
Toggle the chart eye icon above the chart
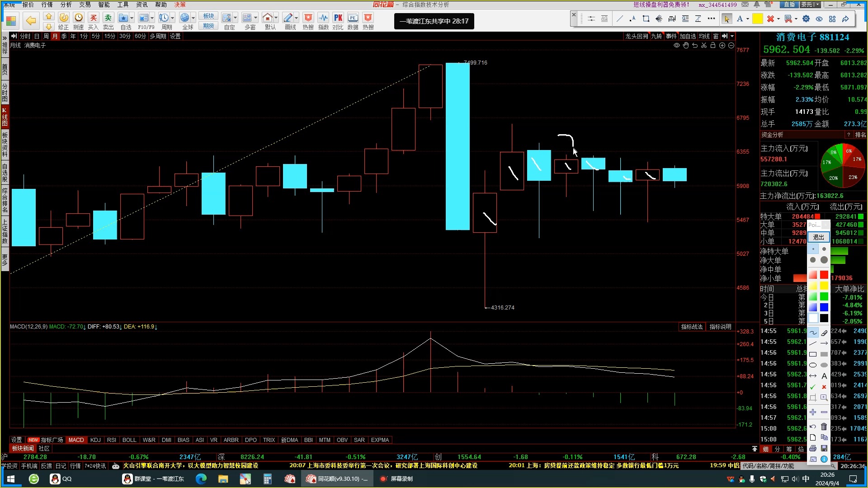click(x=677, y=45)
